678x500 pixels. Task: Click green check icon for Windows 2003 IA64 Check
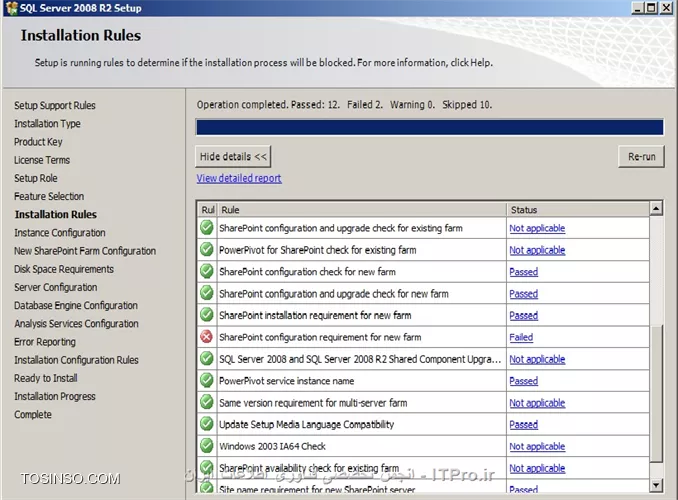point(207,447)
